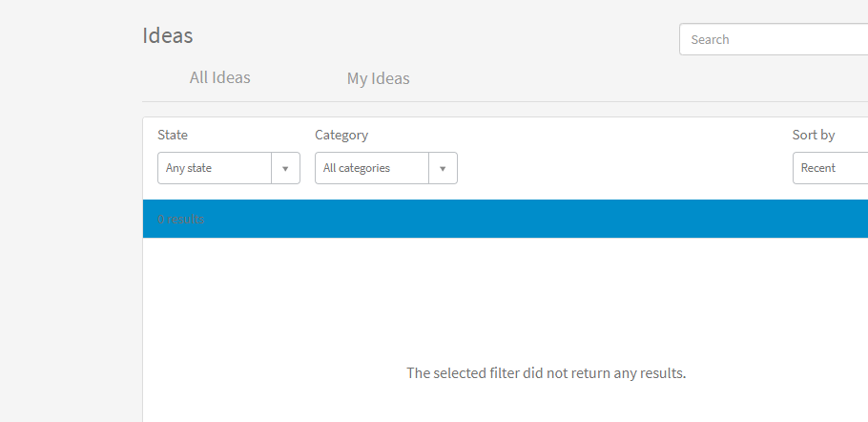Viewport: 868px width, 422px height.
Task: Expand the State dropdown arrow
Action: (285, 168)
